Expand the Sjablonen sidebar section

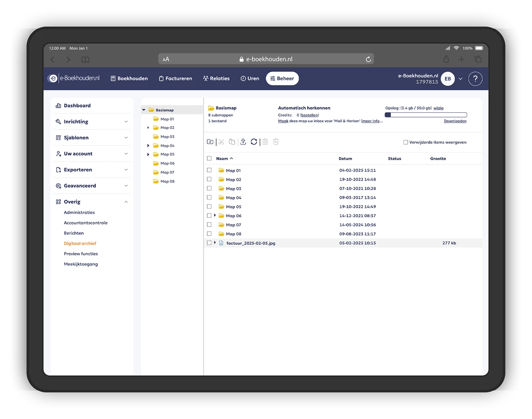pyautogui.click(x=91, y=138)
